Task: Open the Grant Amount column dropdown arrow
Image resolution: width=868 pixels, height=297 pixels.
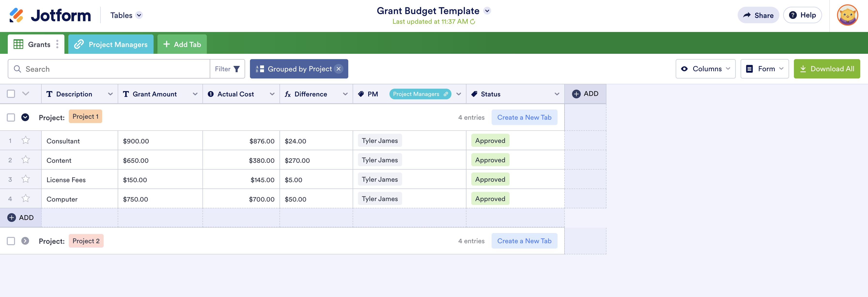Action: [195, 94]
